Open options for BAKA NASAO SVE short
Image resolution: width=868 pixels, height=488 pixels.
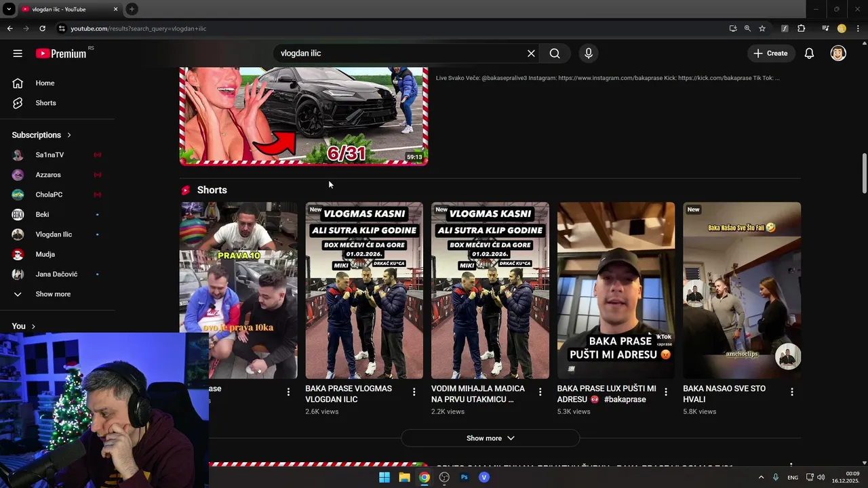792,392
